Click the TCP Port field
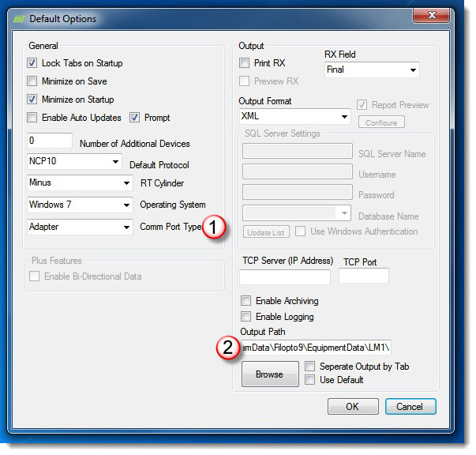Image resolution: width=476 pixels, height=455 pixels. (x=364, y=276)
